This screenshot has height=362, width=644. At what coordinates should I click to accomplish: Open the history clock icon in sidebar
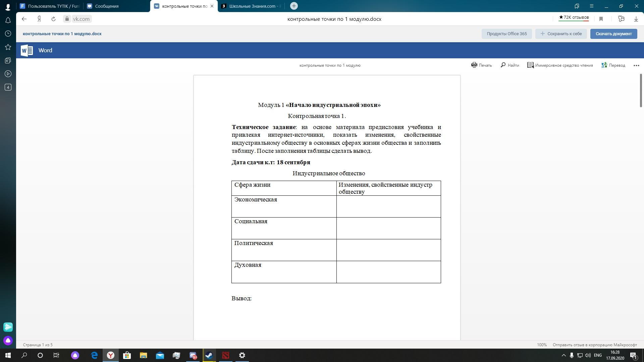coord(8,34)
